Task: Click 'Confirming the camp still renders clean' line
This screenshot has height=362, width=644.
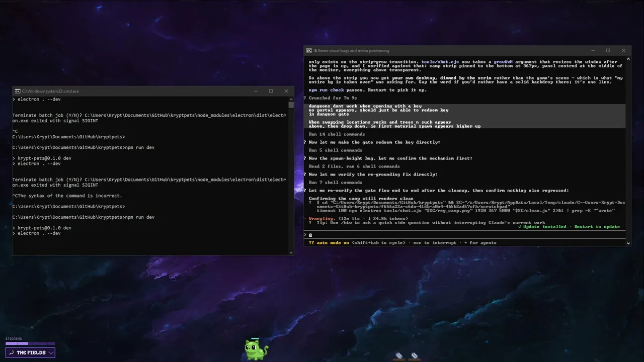Action: (361, 199)
